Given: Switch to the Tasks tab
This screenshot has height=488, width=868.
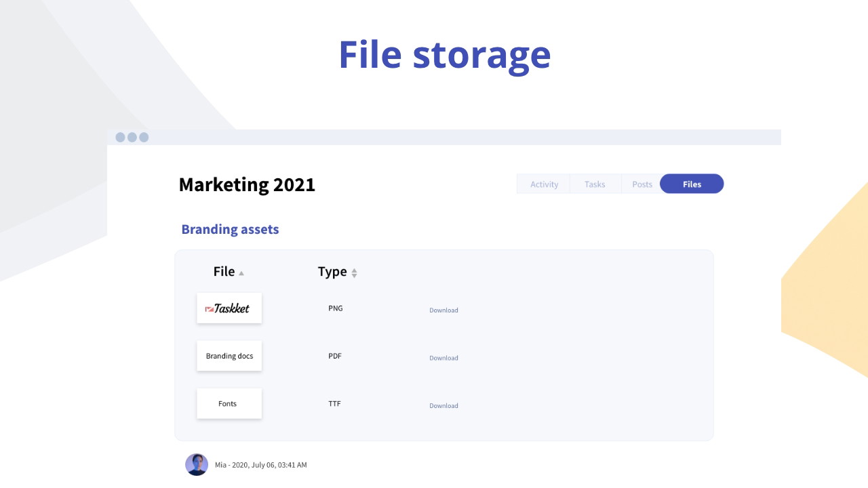Looking at the screenshot, I should 595,184.
